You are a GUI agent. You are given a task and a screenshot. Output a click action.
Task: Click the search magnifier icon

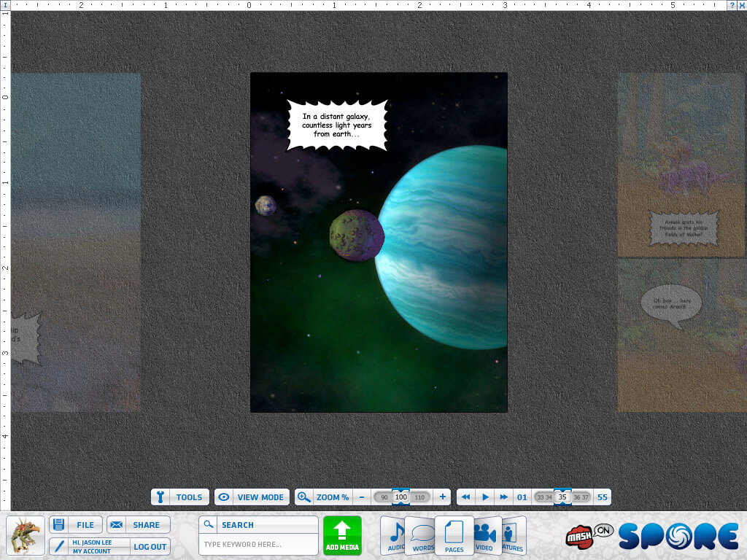[x=208, y=524]
